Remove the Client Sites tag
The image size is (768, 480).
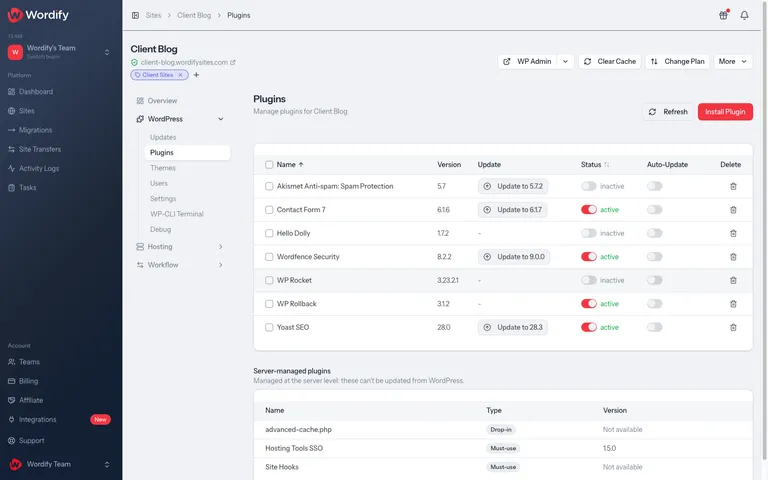180,75
